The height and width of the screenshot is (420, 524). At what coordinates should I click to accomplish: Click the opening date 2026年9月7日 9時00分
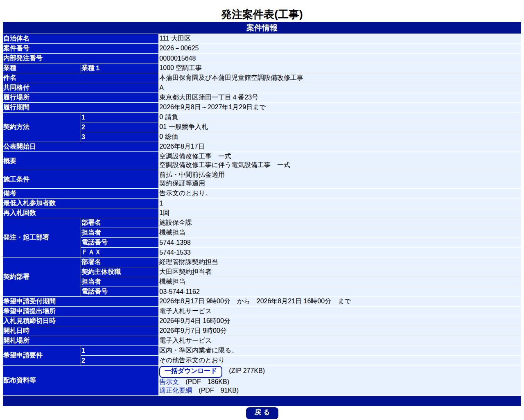pyautogui.click(x=192, y=331)
